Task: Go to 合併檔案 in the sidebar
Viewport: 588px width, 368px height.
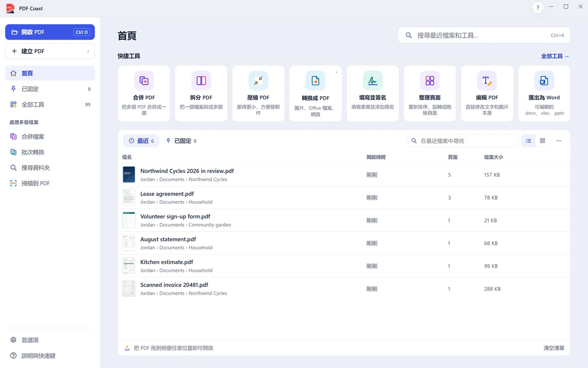Action: click(x=50, y=137)
